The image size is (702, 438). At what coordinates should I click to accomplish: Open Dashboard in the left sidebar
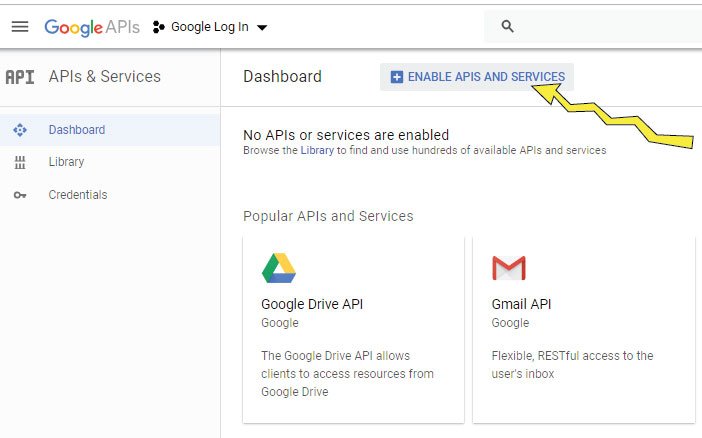pyautogui.click(x=110, y=130)
